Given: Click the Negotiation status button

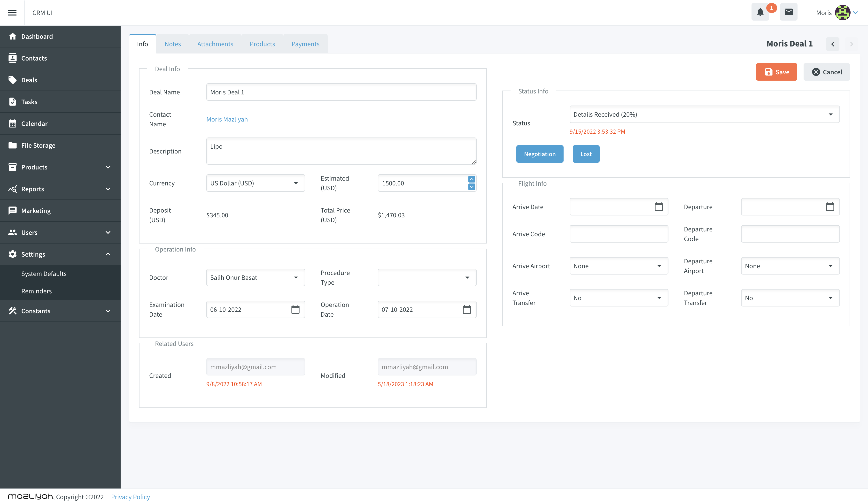Looking at the screenshot, I should (540, 154).
